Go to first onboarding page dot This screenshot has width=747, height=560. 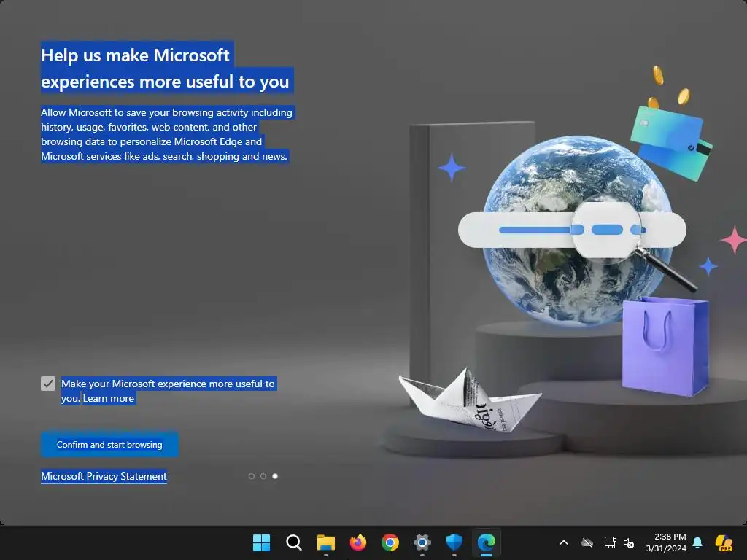252,476
